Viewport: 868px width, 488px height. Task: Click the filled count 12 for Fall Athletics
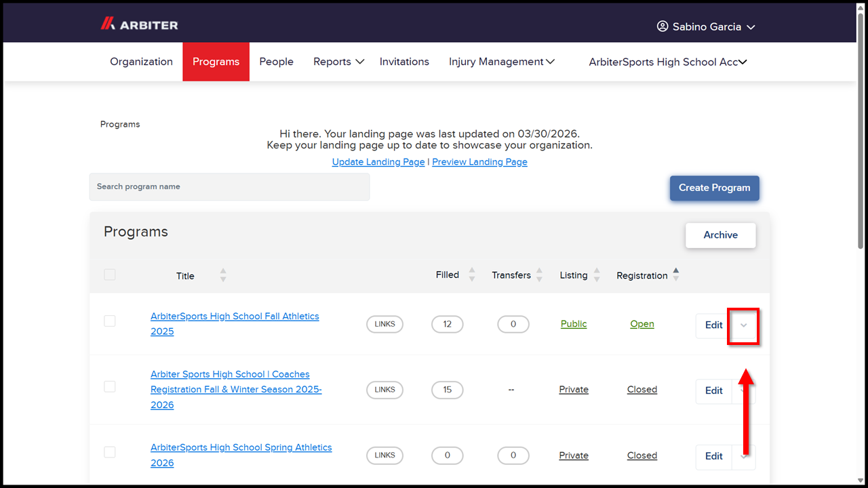(x=447, y=324)
